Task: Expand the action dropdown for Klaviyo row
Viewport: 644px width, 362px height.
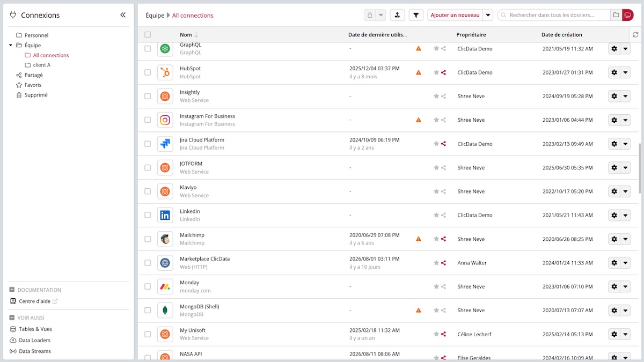Action: coord(626,191)
